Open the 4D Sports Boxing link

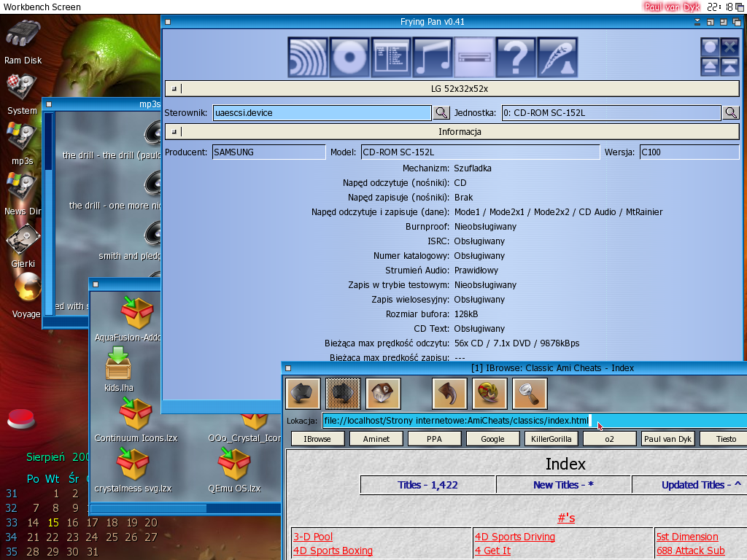tap(333, 551)
